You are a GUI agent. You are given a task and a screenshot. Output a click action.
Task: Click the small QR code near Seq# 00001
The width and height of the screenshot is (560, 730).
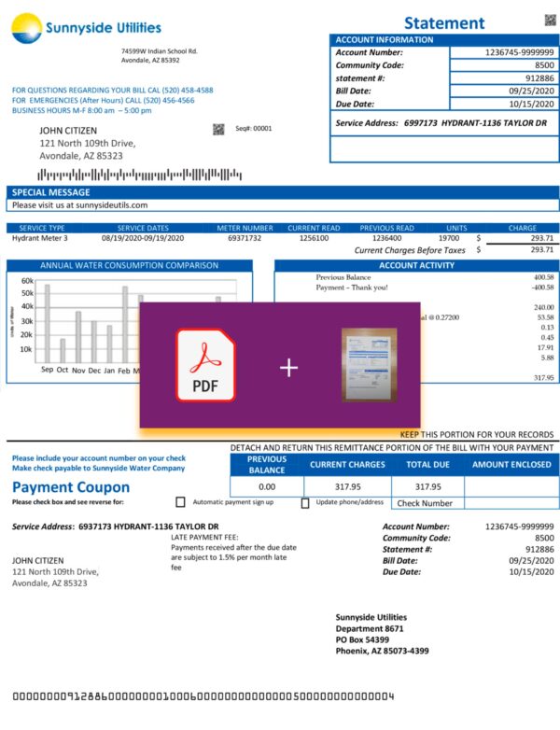[218, 129]
